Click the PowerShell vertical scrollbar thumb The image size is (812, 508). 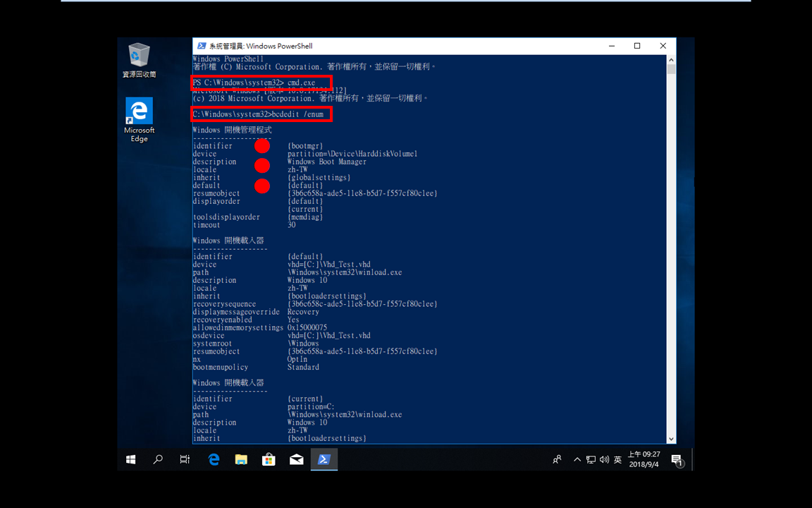click(x=671, y=69)
